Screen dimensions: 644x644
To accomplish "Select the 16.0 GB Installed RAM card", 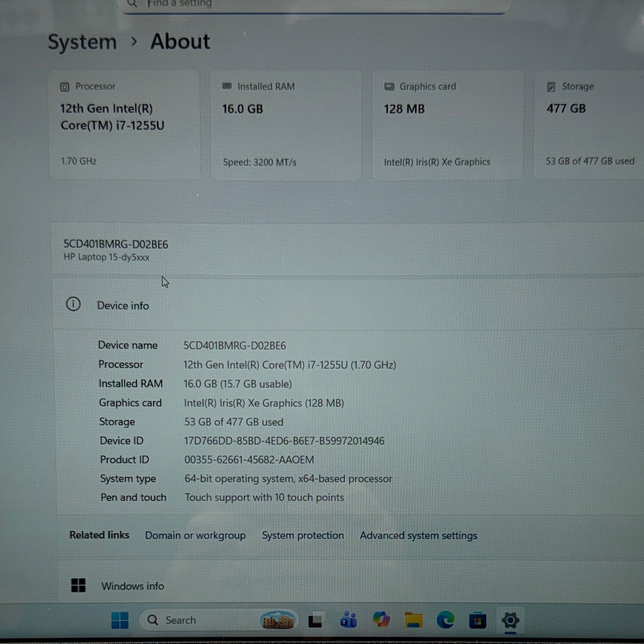I will (x=286, y=125).
